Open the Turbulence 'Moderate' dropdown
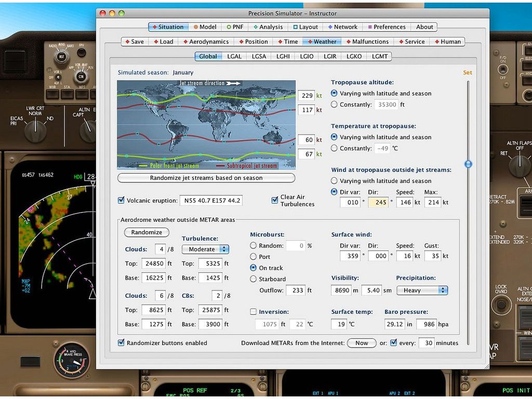532x399 pixels. (x=205, y=249)
